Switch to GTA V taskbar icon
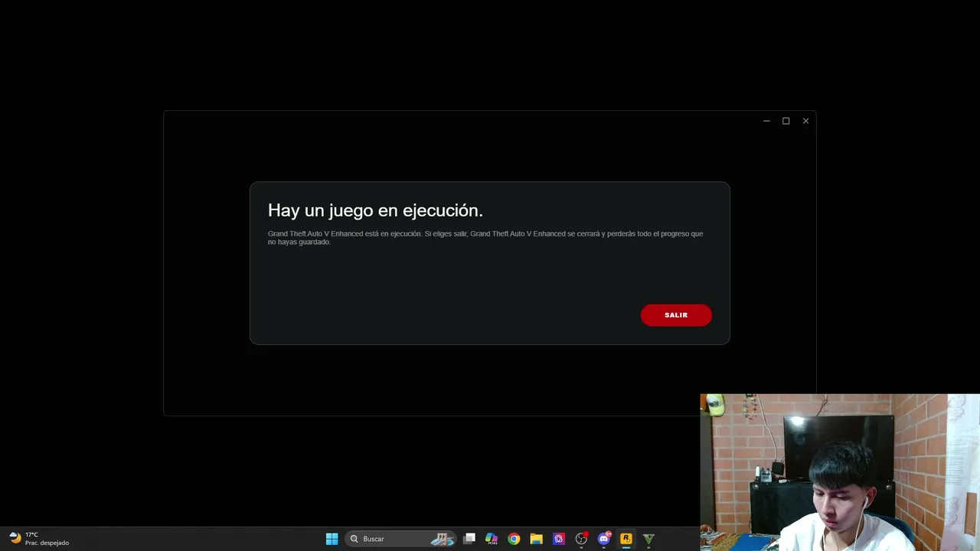Screen dimensions: 980x551 (648, 539)
